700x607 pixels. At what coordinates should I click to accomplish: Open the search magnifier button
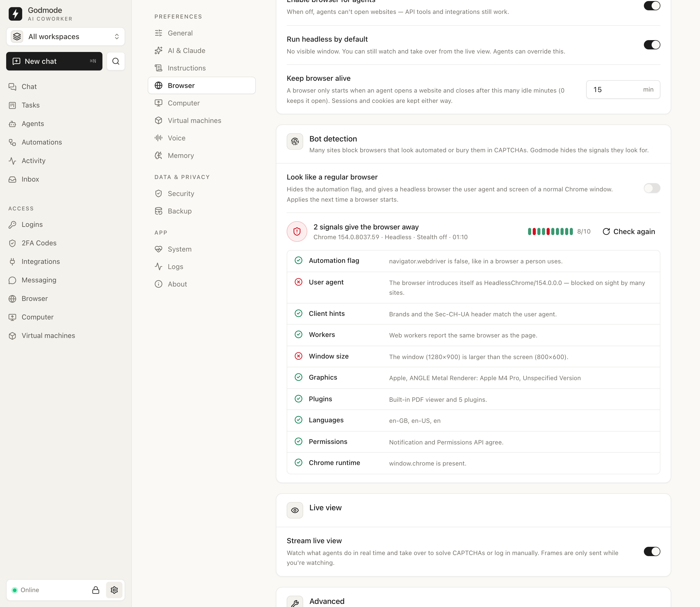tap(116, 61)
